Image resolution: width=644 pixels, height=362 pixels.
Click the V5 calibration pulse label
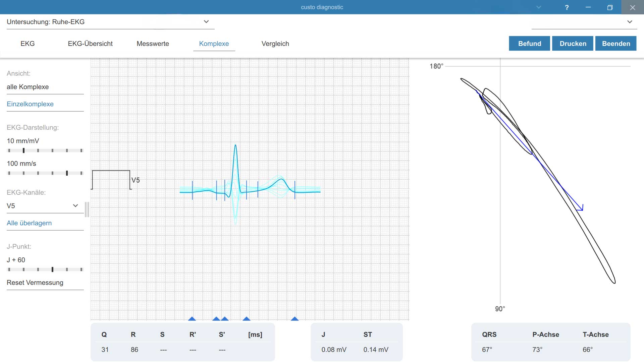(x=136, y=180)
